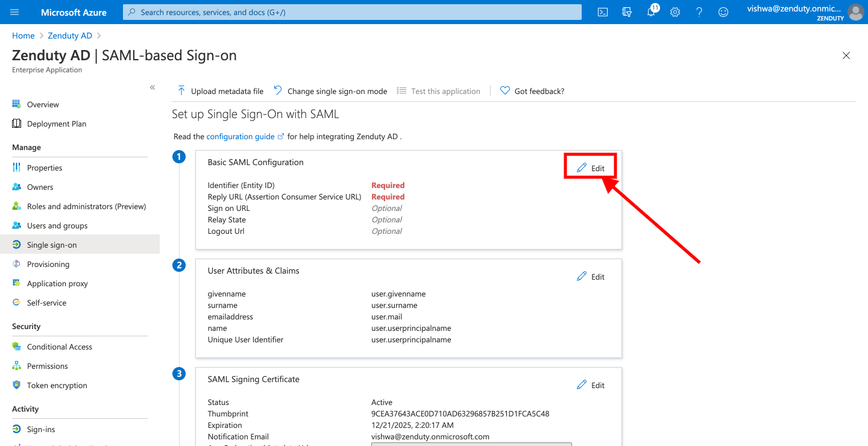Screen dimensions: 868x446
Task: Click the Users and groups icon
Action: [17, 225]
